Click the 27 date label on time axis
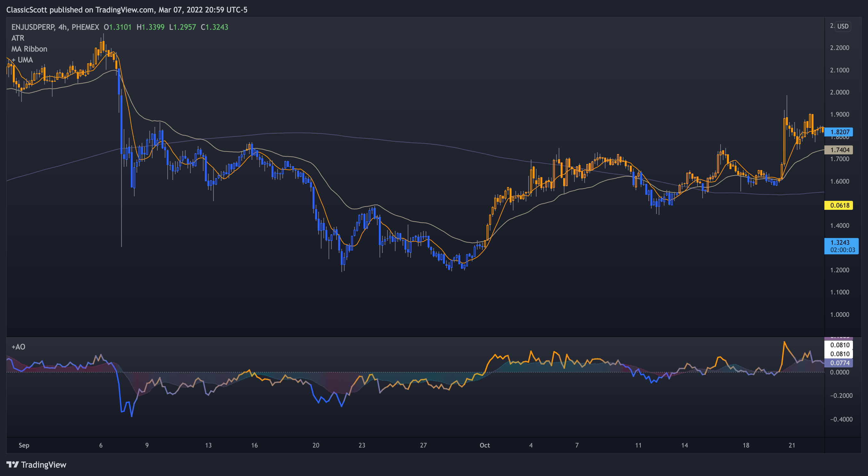 pyautogui.click(x=423, y=445)
